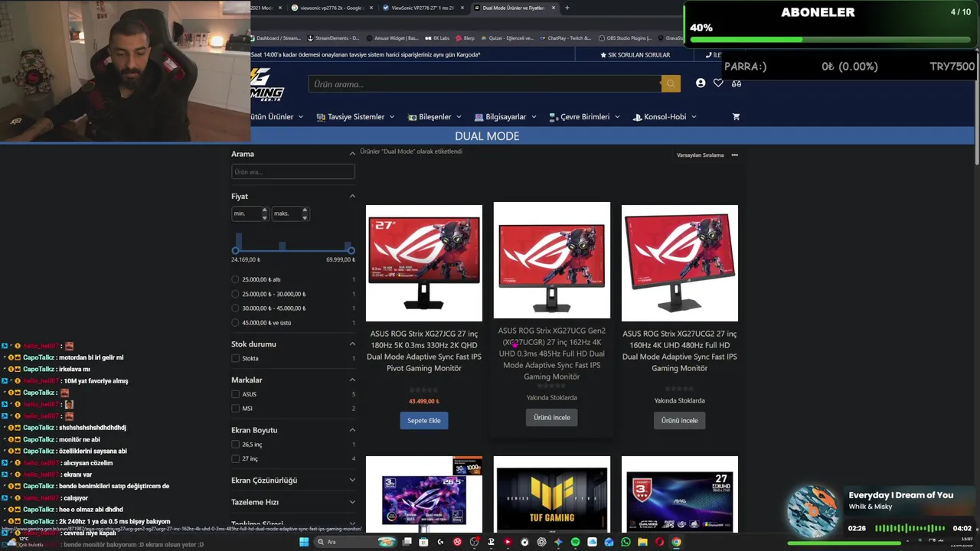Open the Tavsiye Sistemler menu
Viewport: 980px width, 551px height.
pos(355,117)
